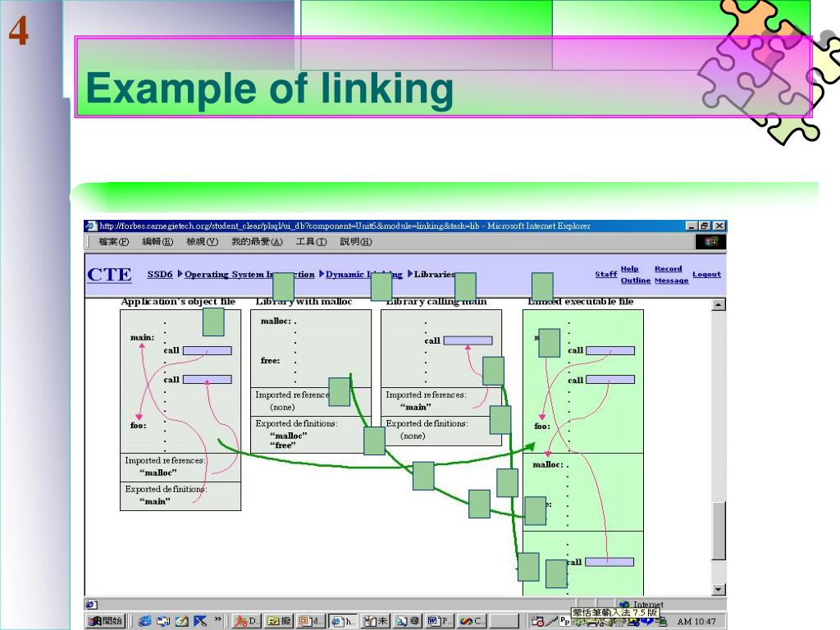
Task: Open the 檢視(V) view menu
Action: (x=202, y=242)
